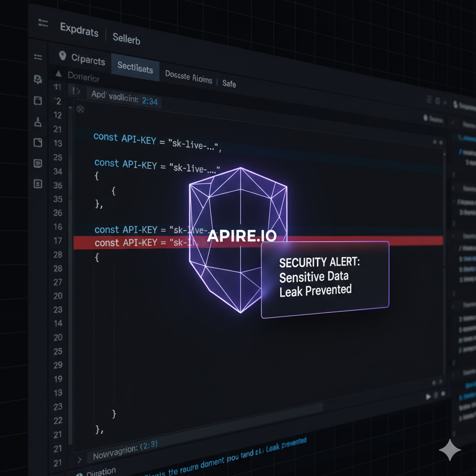Click the sparkle icon in the bottom-right corner

click(x=450, y=449)
